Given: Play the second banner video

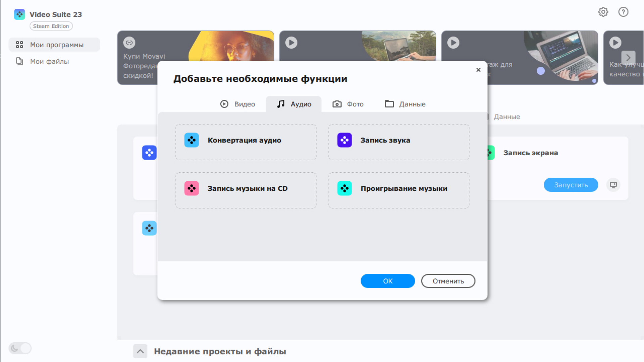Looking at the screenshot, I should coord(291,43).
